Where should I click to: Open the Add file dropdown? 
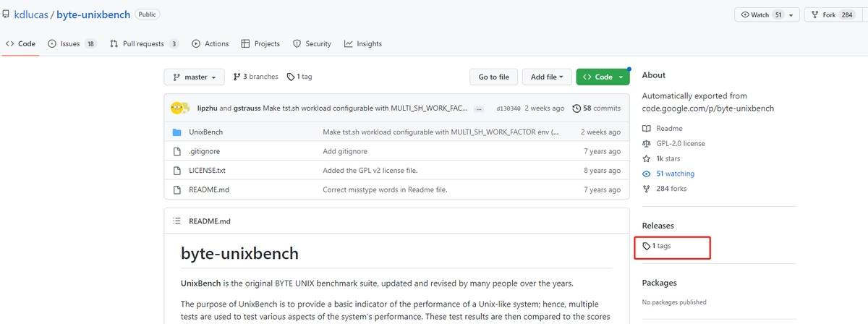[x=548, y=77]
